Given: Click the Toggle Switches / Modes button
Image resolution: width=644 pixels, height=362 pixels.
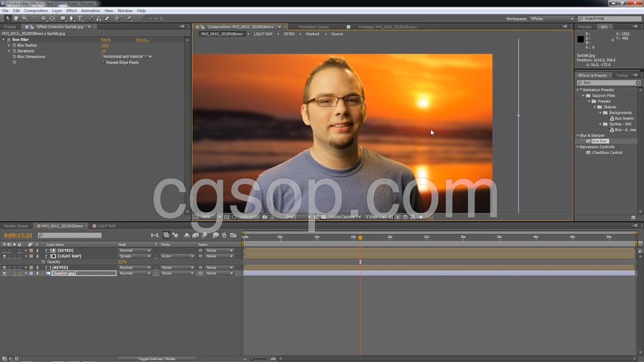Looking at the screenshot, I should point(156,359).
